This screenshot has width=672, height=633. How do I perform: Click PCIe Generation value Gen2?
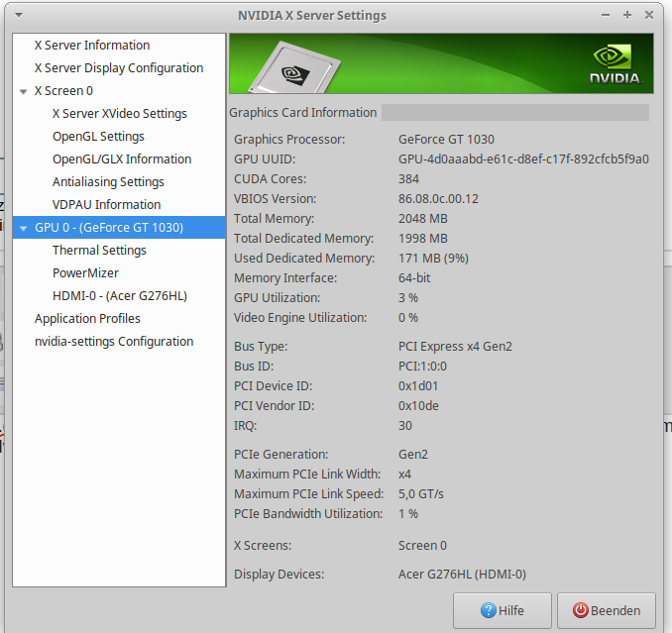pos(412,454)
